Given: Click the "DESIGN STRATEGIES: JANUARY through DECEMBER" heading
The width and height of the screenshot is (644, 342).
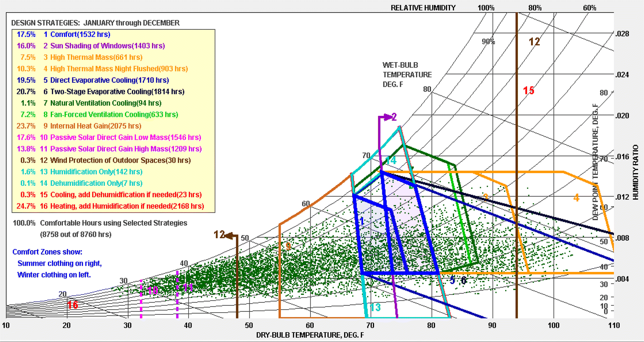Looking at the screenshot, I should 95,23.
